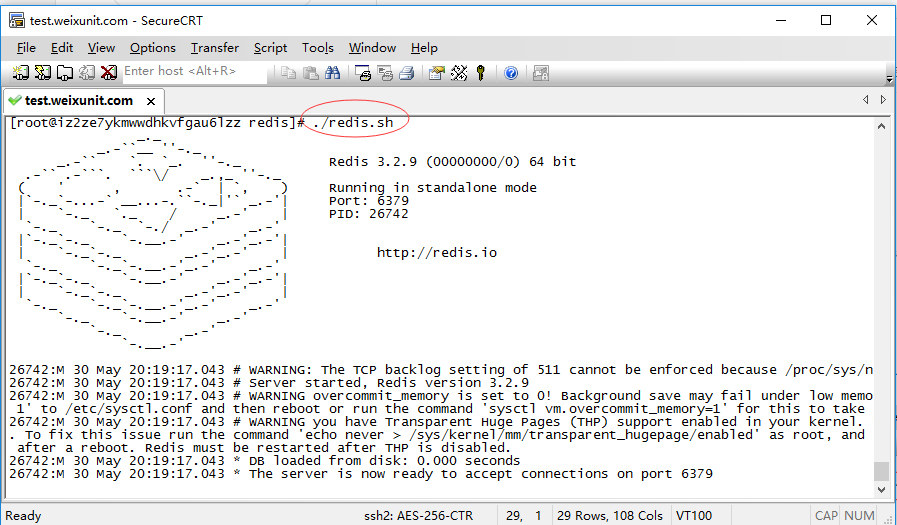Viewport: 897px width, 525px height.
Task: Click the green checkmark on session tab
Action: (x=15, y=101)
